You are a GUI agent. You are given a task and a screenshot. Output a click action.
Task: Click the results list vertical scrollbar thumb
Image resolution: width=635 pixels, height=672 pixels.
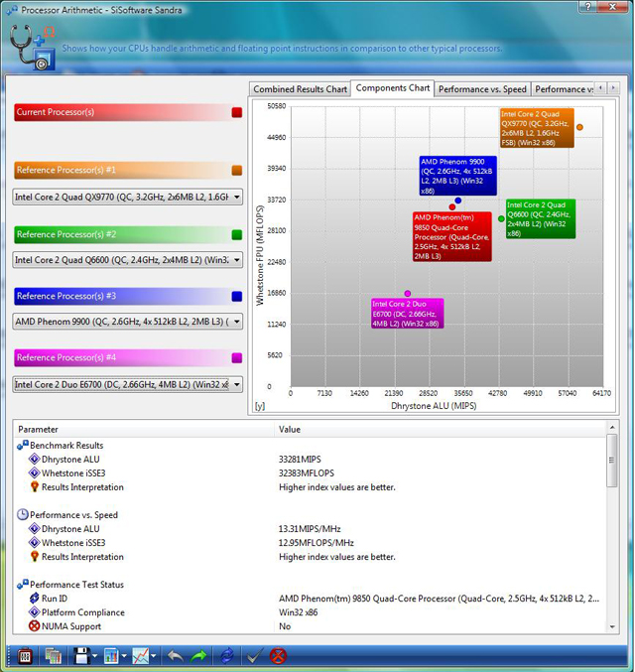(x=612, y=461)
